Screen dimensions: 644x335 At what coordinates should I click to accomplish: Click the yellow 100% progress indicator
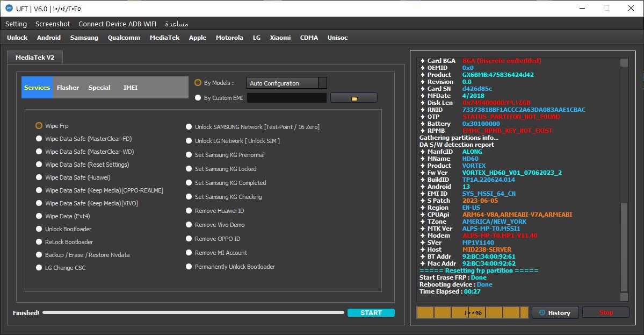(x=472, y=312)
